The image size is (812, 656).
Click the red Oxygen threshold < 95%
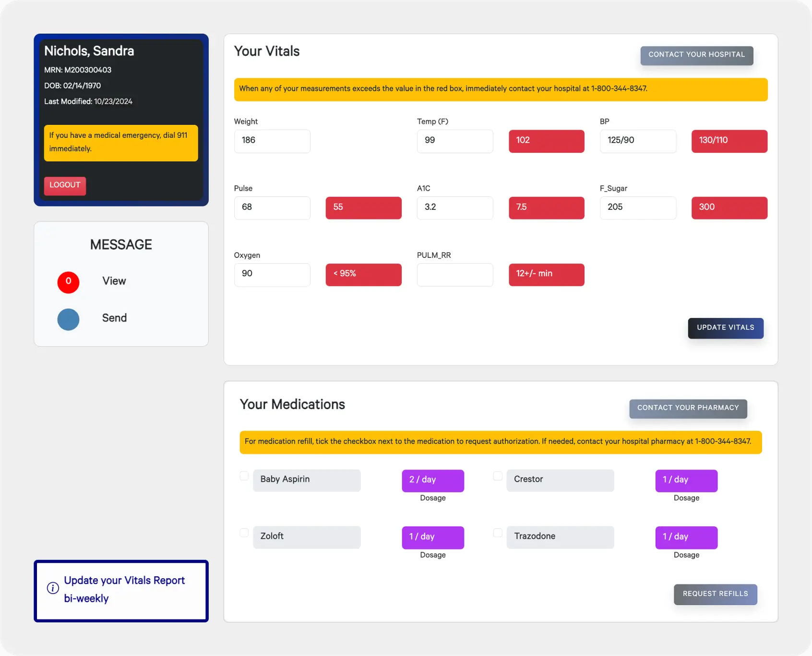[x=364, y=275]
